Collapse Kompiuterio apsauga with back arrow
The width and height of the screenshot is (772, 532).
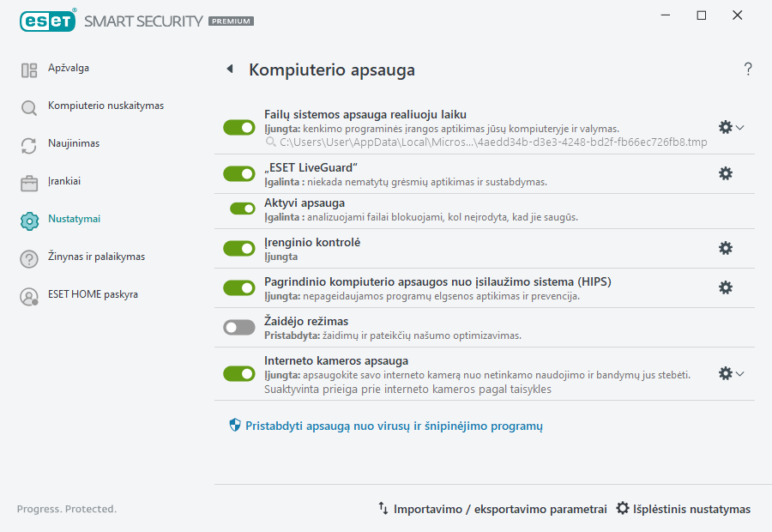[229, 70]
